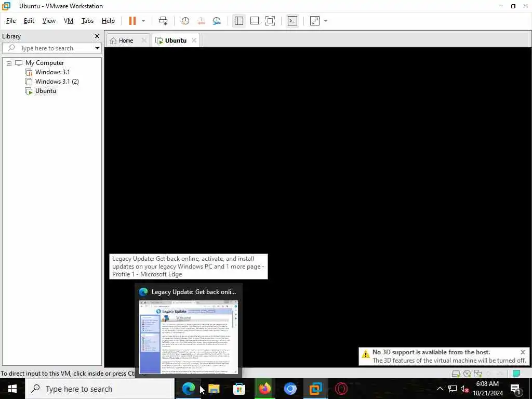The width and height of the screenshot is (532, 399).
Task: Open Microsoft Edge from the taskbar
Action: click(x=188, y=389)
